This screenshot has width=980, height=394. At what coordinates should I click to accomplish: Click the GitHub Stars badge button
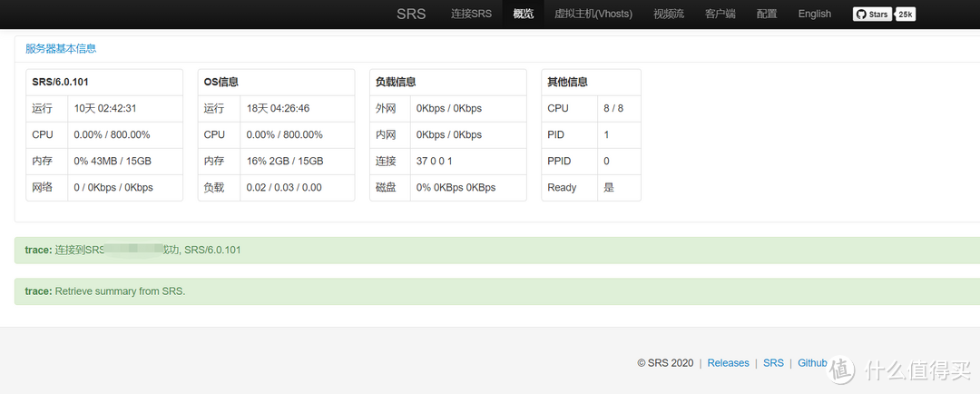click(872, 14)
